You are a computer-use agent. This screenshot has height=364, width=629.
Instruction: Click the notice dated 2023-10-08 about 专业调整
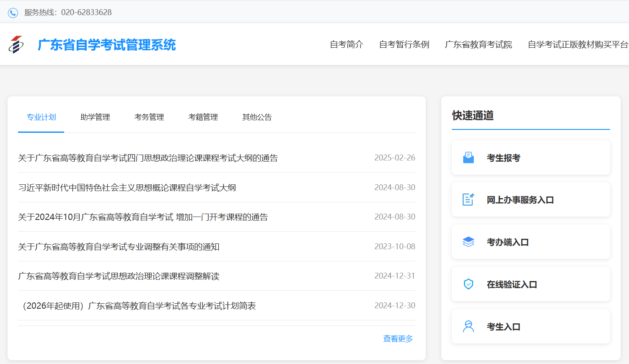(x=119, y=247)
